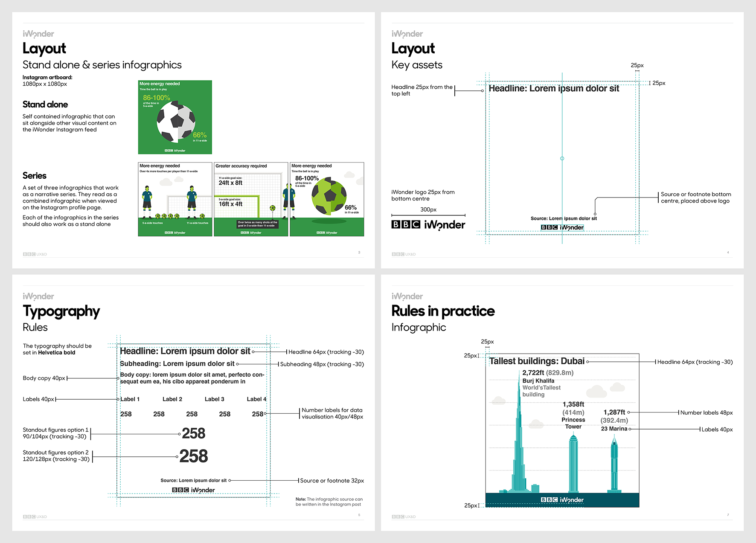Click BBC UX&D footer logo on Typography page
The width and height of the screenshot is (756, 543).
(x=35, y=517)
